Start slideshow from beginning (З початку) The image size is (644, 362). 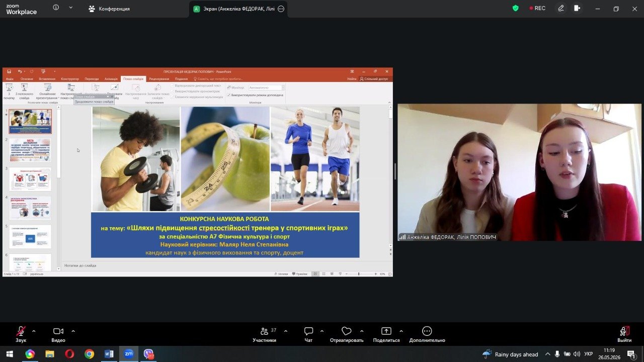coord(9,92)
